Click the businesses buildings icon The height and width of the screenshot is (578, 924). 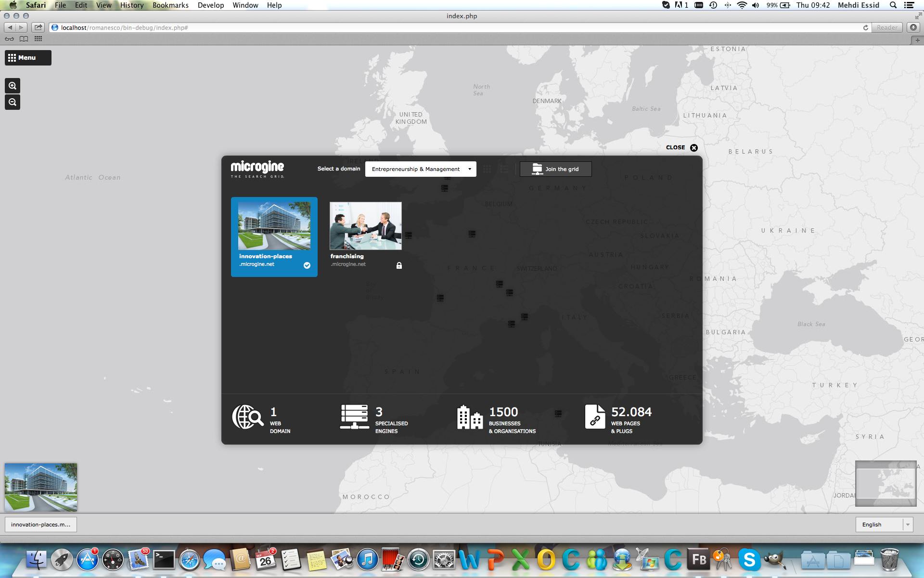(470, 417)
